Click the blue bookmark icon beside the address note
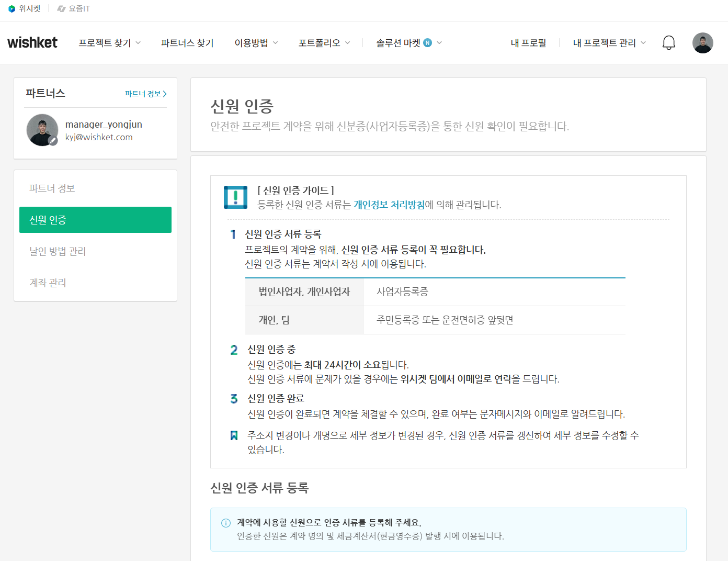 pos(234,435)
